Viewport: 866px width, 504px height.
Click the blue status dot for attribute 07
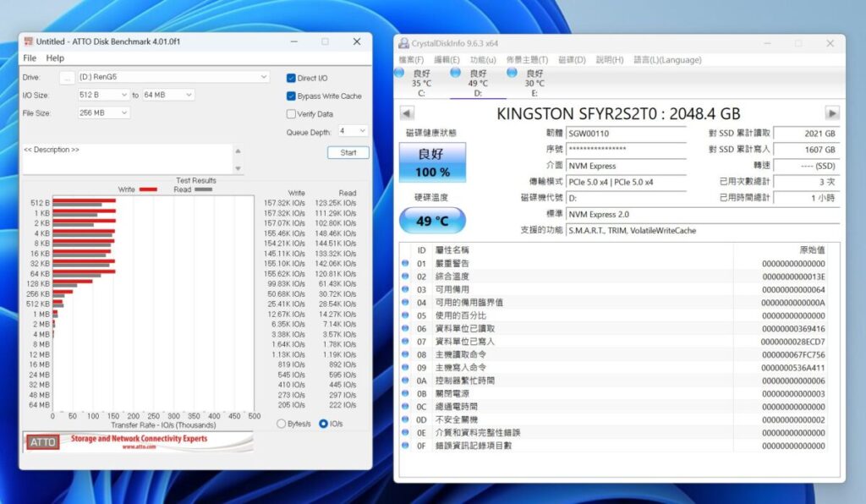point(405,341)
